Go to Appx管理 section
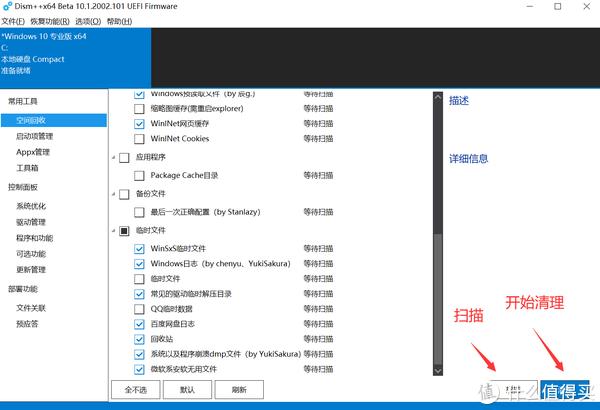 pyautogui.click(x=33, y=152)
